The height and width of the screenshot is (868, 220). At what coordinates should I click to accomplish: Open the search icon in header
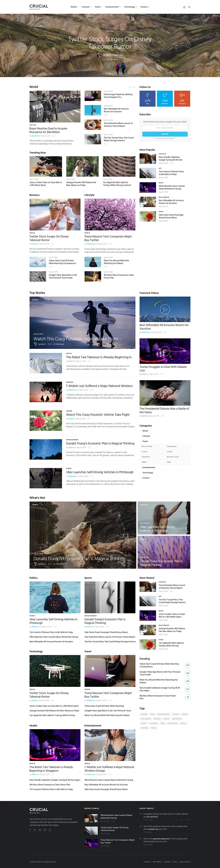[x=189, y=7]
